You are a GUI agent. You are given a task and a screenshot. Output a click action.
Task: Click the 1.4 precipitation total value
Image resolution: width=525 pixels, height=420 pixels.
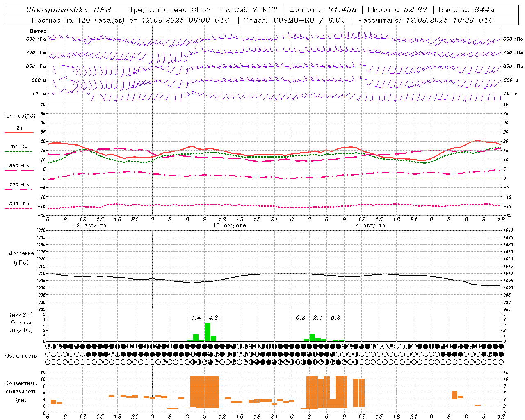point(196,317)
